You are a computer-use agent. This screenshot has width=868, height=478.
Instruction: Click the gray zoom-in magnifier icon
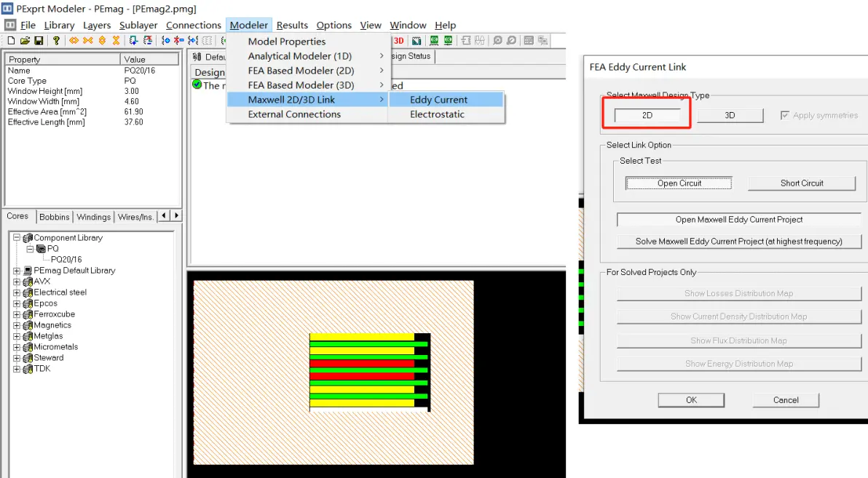(x=497, y=41)
